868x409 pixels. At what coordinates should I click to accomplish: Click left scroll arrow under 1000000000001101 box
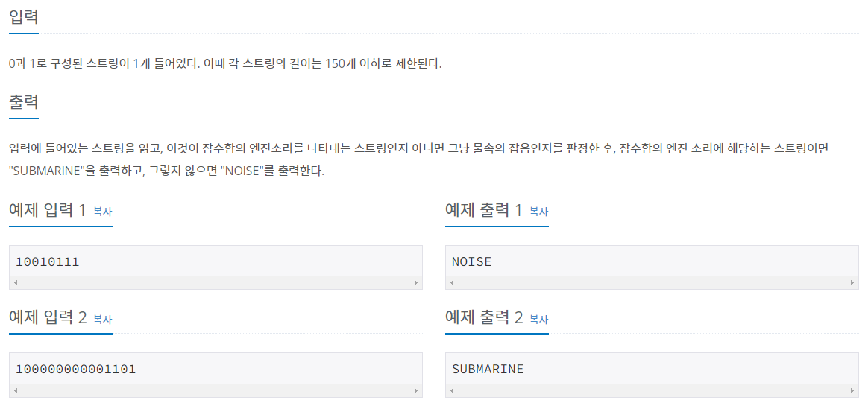[x=16, y=390]
